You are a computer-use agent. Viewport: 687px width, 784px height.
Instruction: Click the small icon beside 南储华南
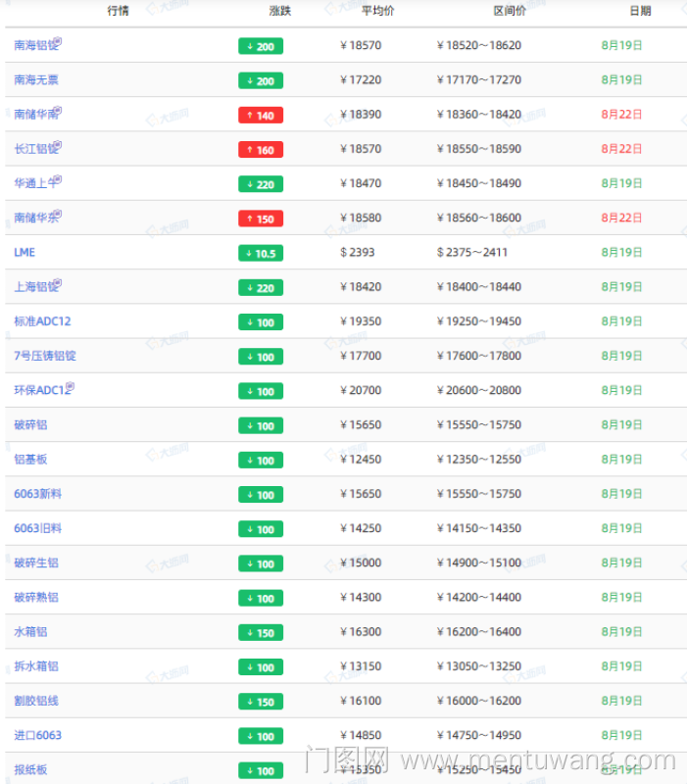(x=57, y=111)
